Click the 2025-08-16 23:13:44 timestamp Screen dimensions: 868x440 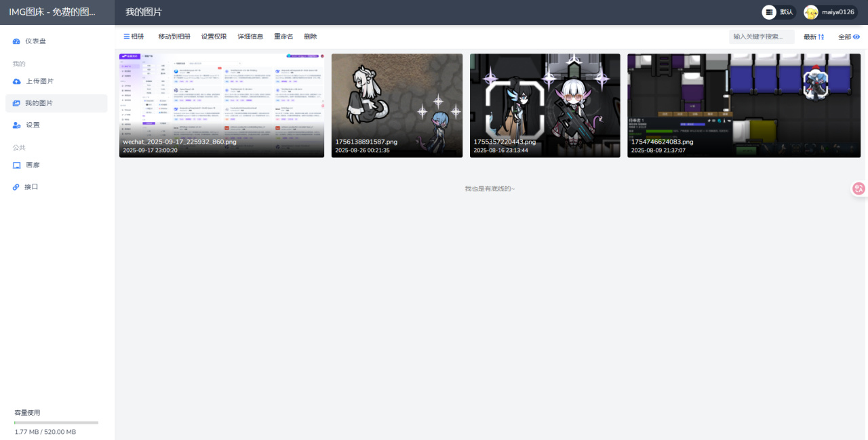click(500, 151)
